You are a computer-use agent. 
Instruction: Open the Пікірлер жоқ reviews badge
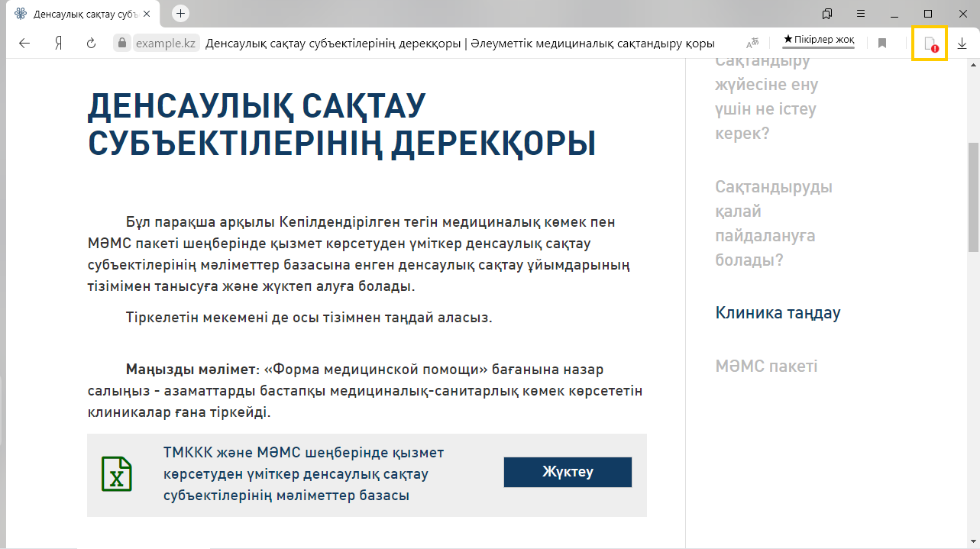pos(819,40)
